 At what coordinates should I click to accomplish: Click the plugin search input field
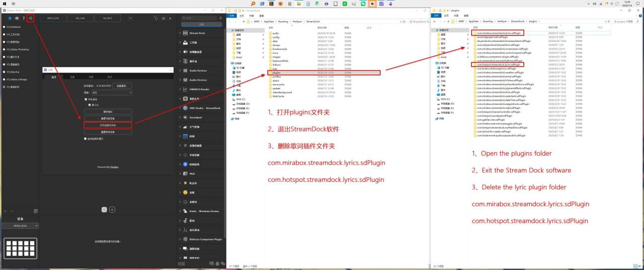pyautogui.click(x=201, y=18)
